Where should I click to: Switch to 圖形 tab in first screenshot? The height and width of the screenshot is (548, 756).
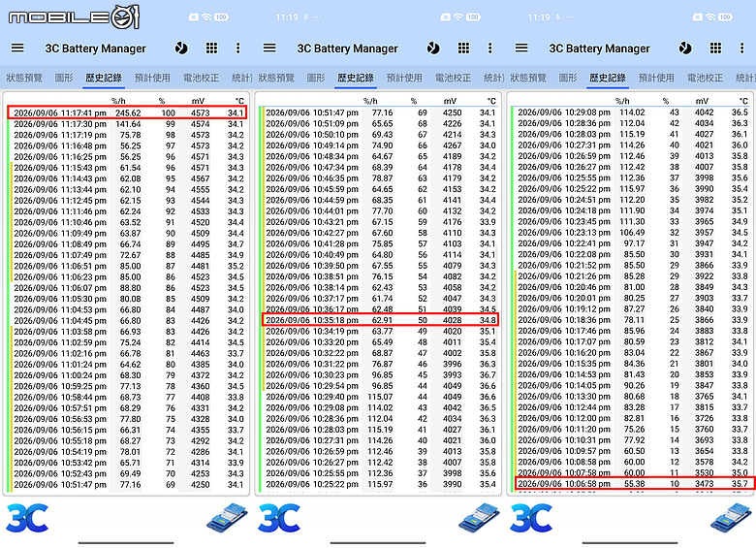point(64,78)
